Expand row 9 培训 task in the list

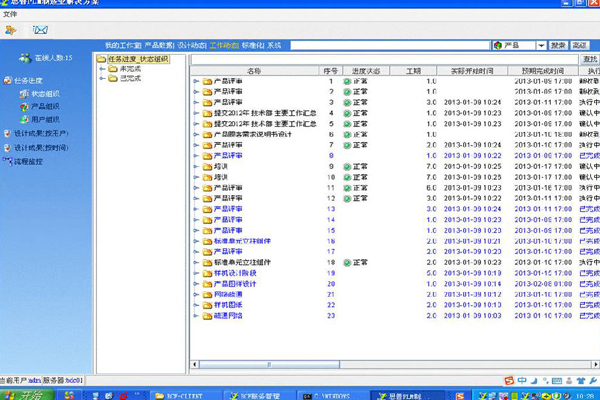pyautogui.click(x=196, y=167)
